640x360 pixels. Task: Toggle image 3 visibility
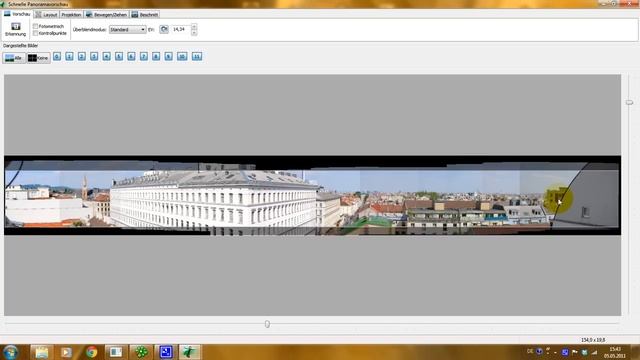coord(94,56)
